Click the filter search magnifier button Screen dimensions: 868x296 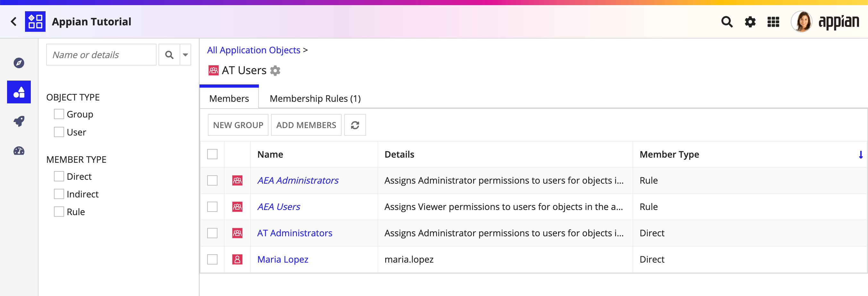click(169, 55)
